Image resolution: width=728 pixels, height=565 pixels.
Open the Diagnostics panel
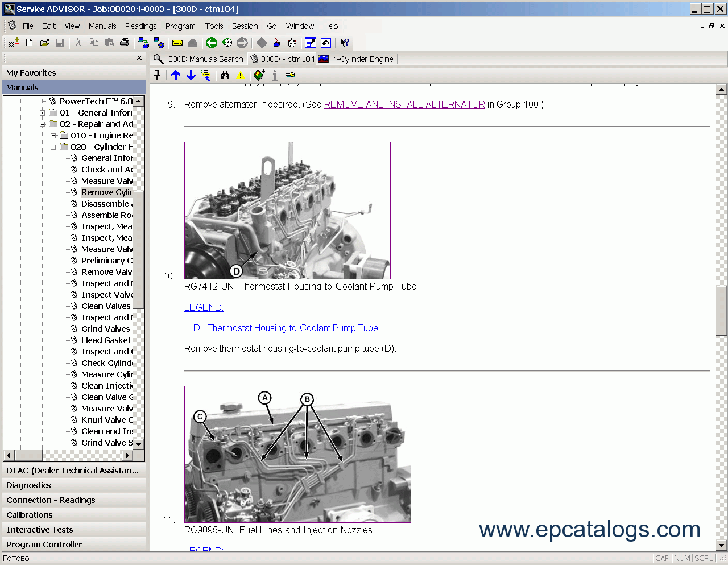pyautogui.click(x=74, y=485)
